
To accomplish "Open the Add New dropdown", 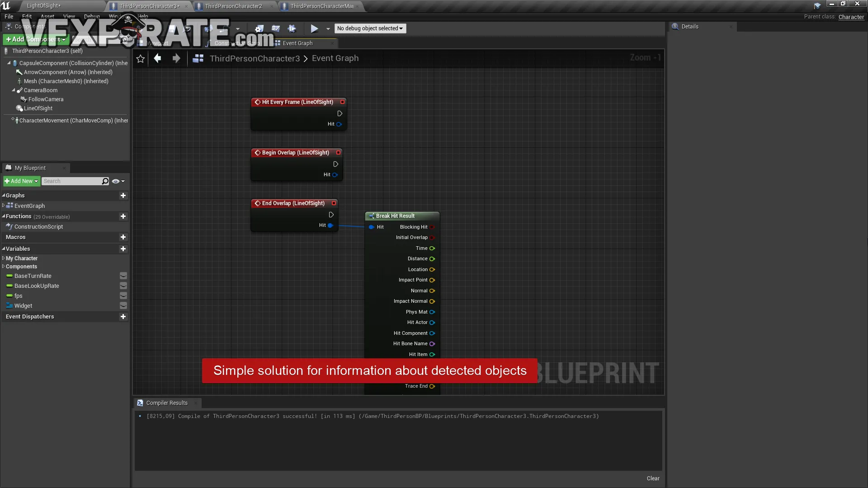I will (x=22, y=181).
